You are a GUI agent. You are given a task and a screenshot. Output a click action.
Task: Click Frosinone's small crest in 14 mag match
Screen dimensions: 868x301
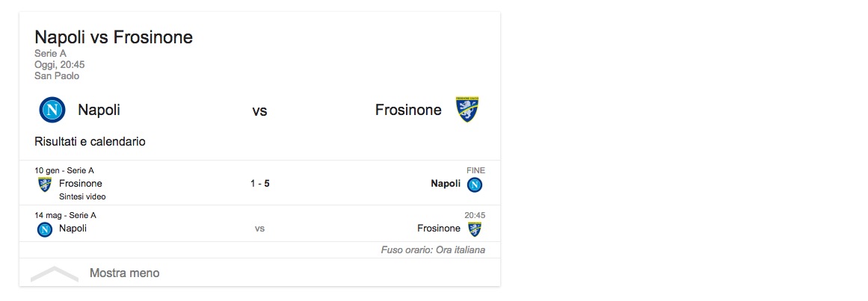click(475, 229)
